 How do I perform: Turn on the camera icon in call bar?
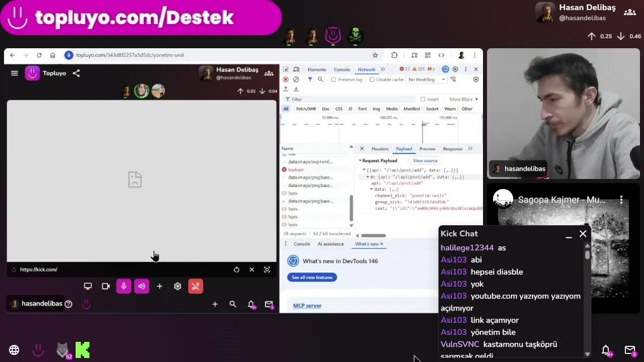106,286
